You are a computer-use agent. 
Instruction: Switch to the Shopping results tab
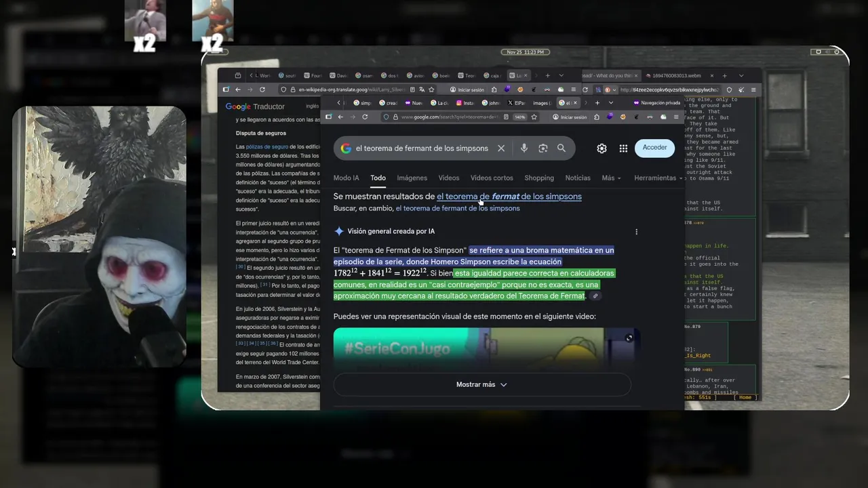(x=539, y=178)
